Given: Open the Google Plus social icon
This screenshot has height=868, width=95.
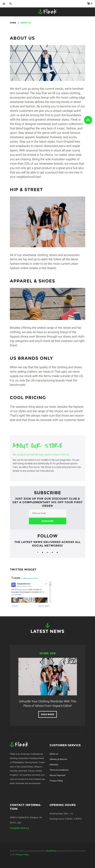Looking at the screenshot, I should pyautogui.click(x=47, y=552).
